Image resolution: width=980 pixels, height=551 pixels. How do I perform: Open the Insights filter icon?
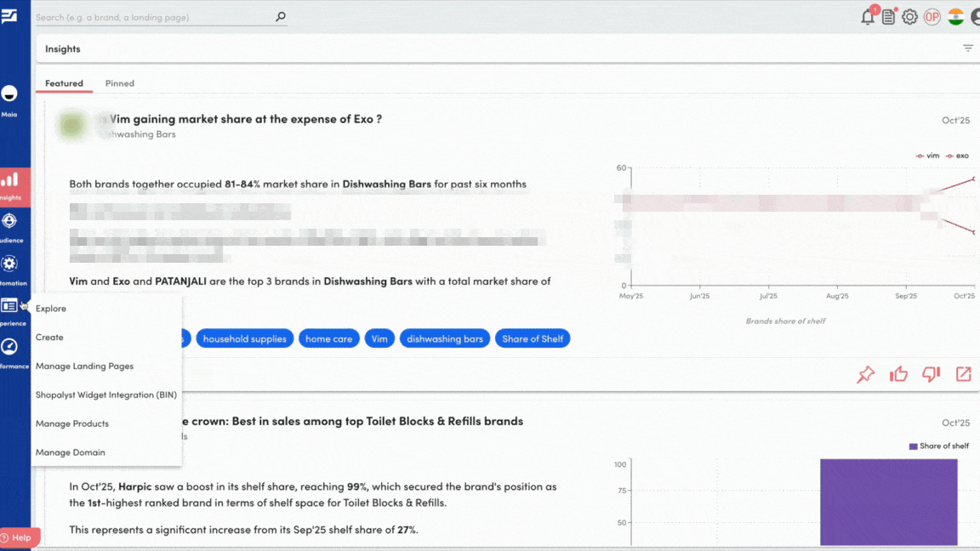[x=967, y=48]
